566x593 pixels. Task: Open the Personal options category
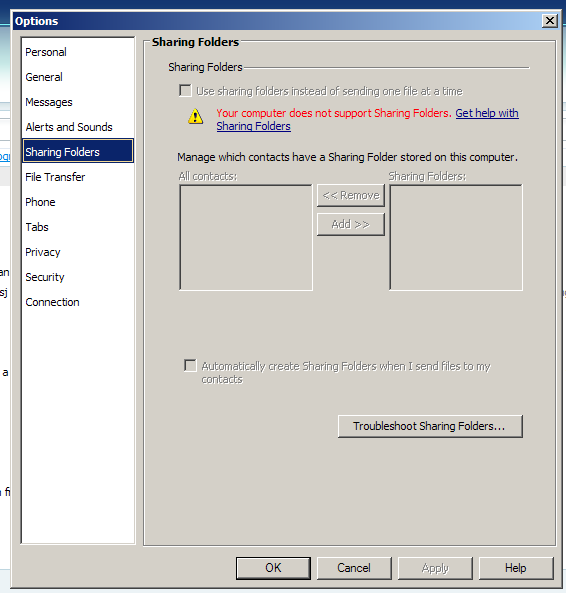[46, 52]
